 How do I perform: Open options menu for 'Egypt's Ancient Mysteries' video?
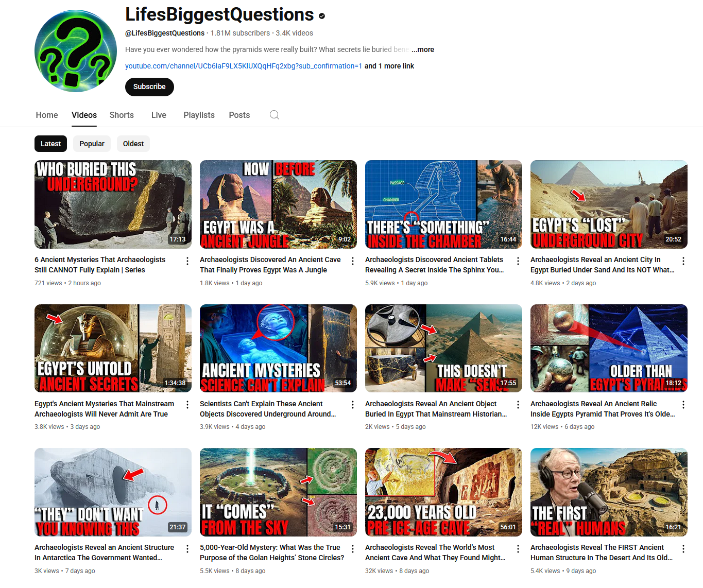187,405
